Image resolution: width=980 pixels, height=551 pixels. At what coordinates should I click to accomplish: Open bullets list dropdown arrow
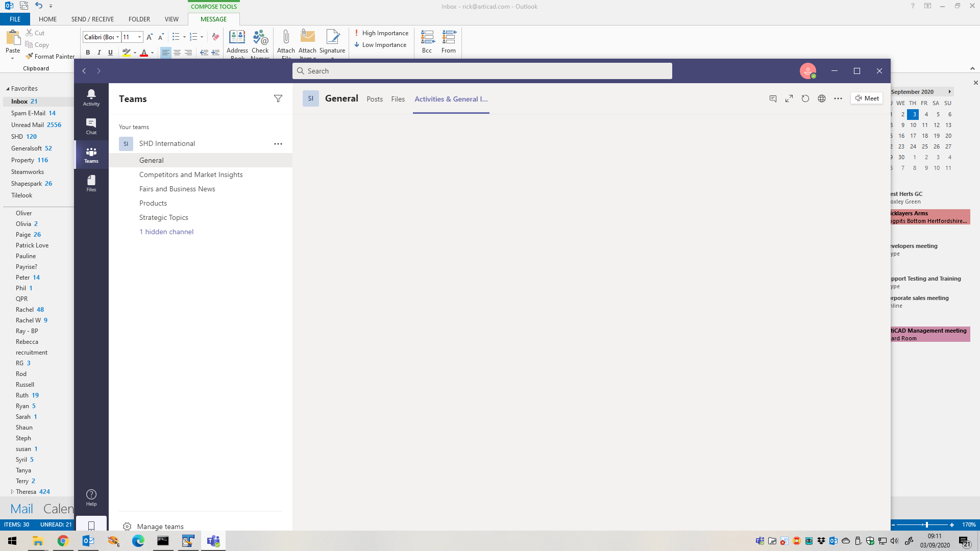pyautogui.click(x=184, y=37)
